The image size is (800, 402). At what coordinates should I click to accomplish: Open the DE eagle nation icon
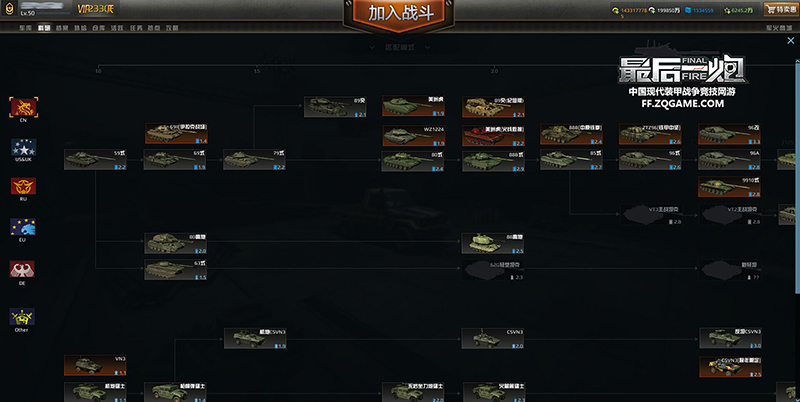point(22,269)
